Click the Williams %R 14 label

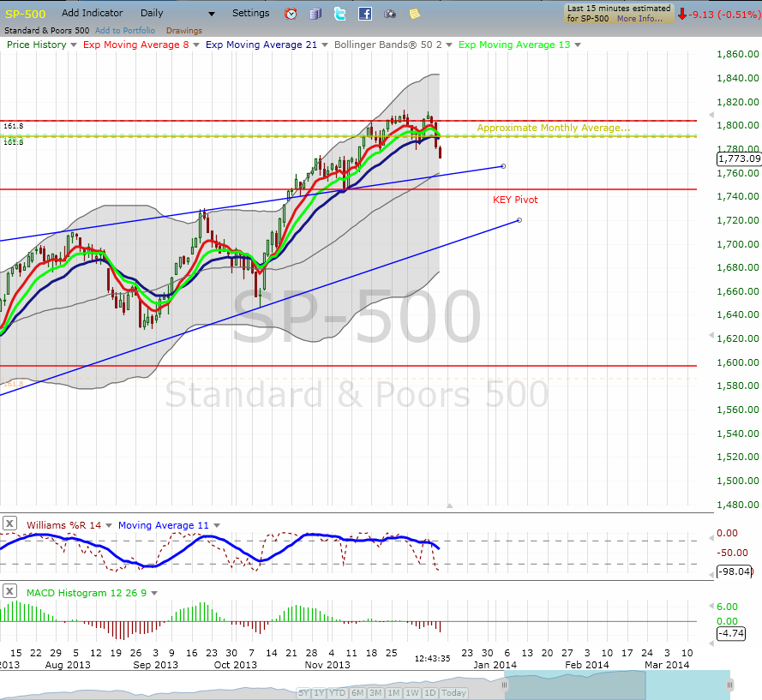(63, 525)
